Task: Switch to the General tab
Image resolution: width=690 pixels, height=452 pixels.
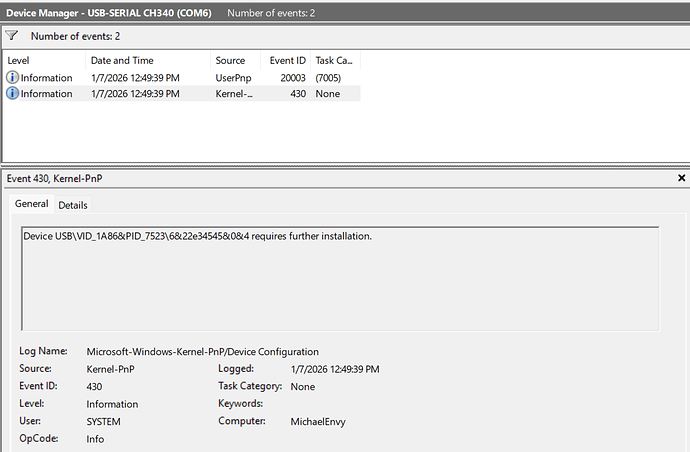Action: (31, 204)
